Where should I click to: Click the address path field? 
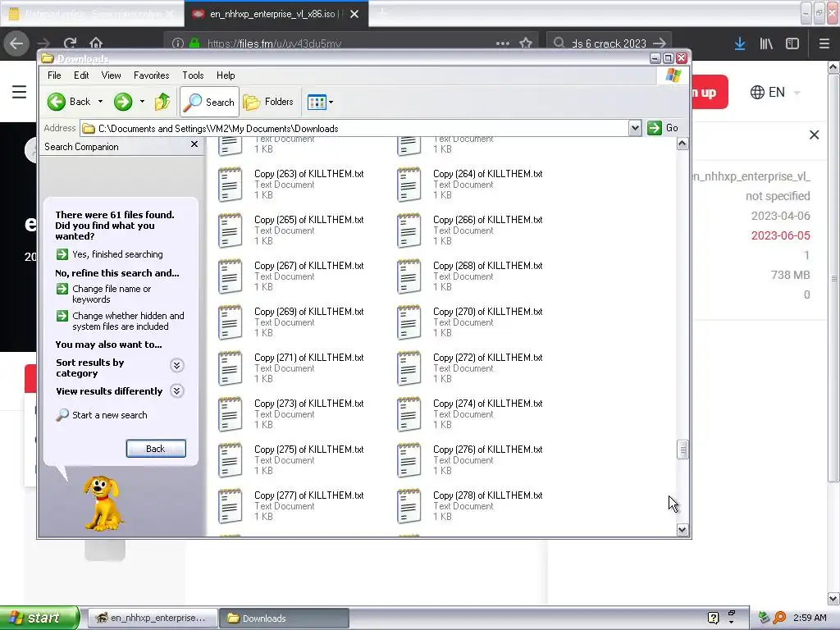(354, 129)
